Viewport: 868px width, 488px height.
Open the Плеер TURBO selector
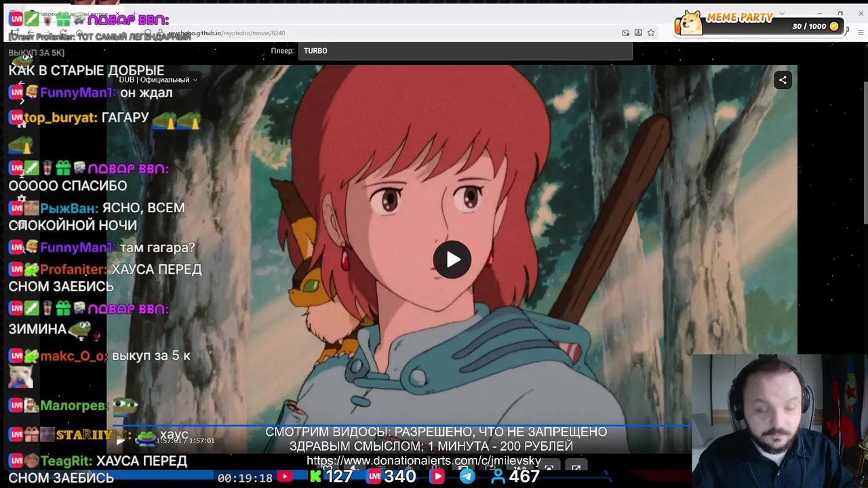click(465, 51)
